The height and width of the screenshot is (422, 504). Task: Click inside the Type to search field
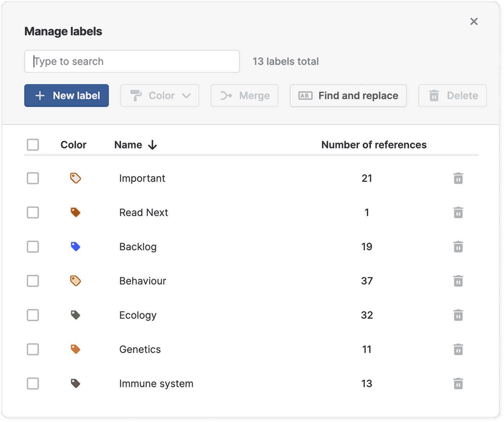132,61
